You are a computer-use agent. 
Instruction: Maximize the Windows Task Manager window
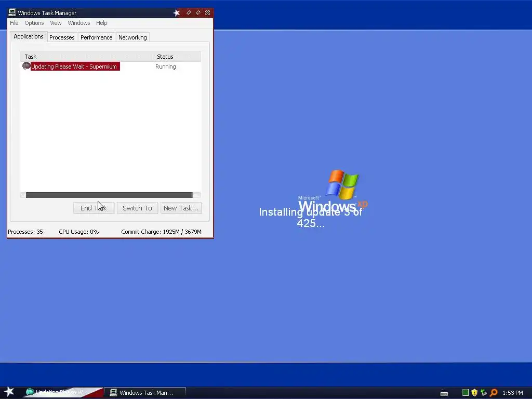[198, 13]
